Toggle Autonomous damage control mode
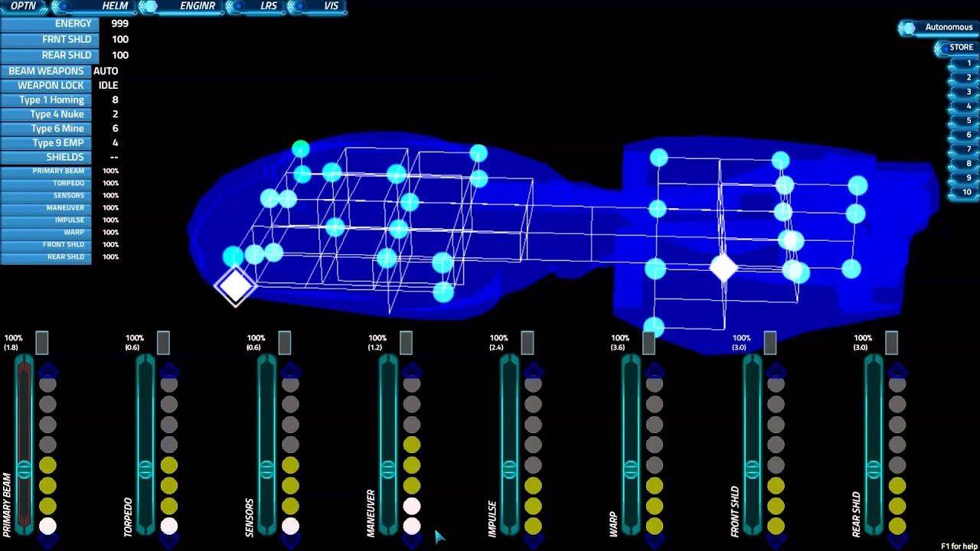 point(939,28)
